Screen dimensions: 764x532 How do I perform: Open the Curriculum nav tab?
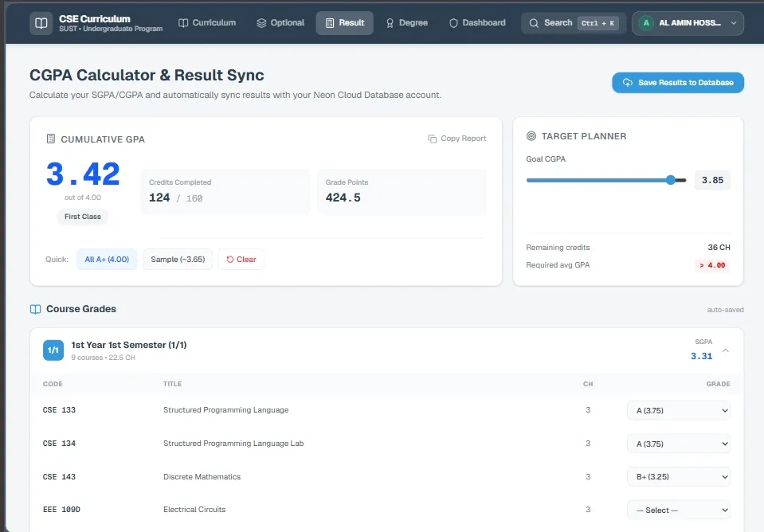[x=207, y=23]
